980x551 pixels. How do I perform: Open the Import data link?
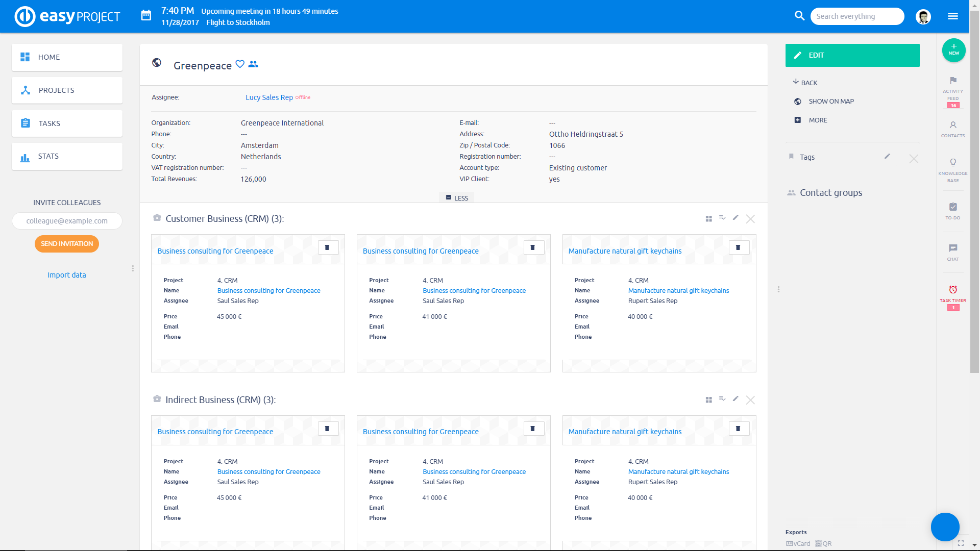coord(67,275)
